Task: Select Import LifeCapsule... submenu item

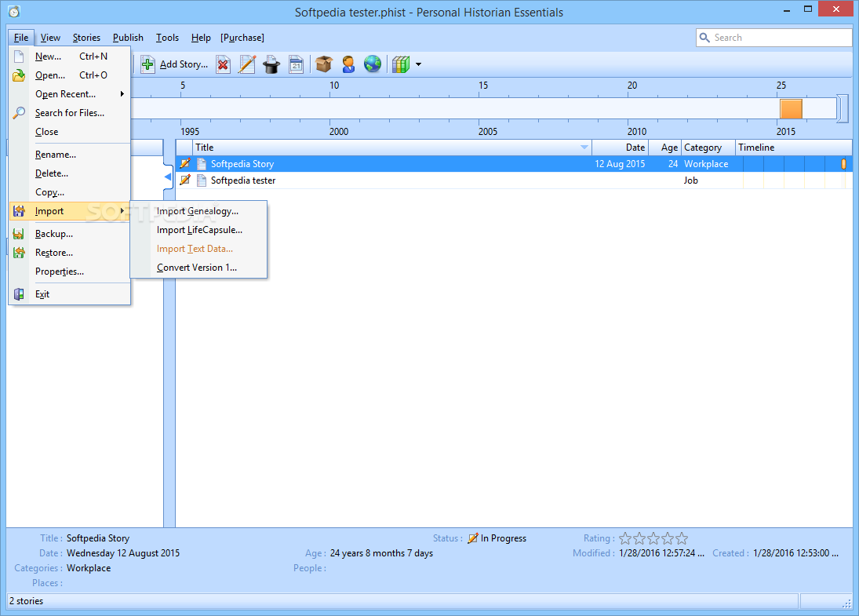Action: [x=198, y=230]
